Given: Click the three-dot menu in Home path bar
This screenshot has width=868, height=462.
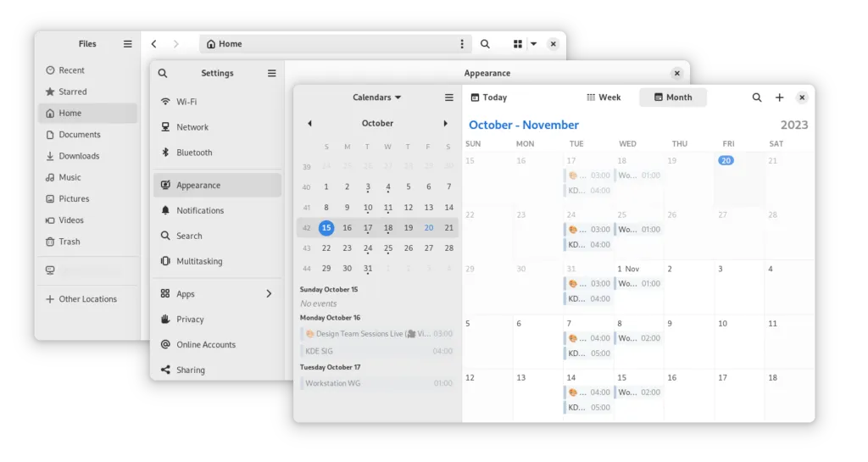Looking at the screenshot, I should 462,44.
